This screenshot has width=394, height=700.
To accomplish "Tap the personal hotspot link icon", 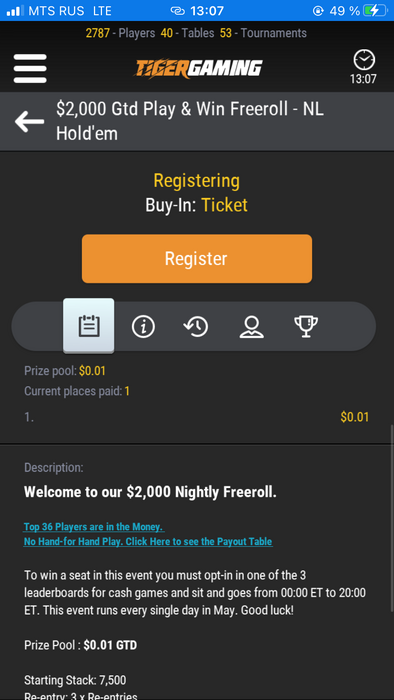I will [x=178, y=11].
